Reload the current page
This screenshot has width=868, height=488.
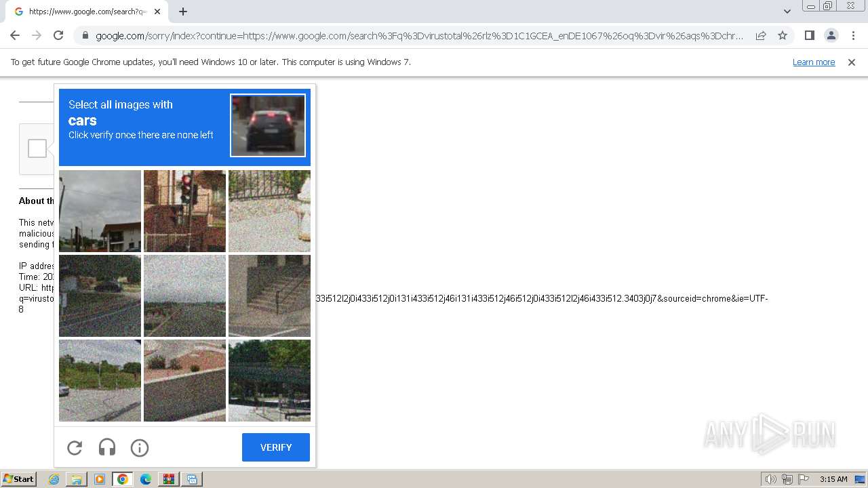pyautogui.click(x=58, y=35)
